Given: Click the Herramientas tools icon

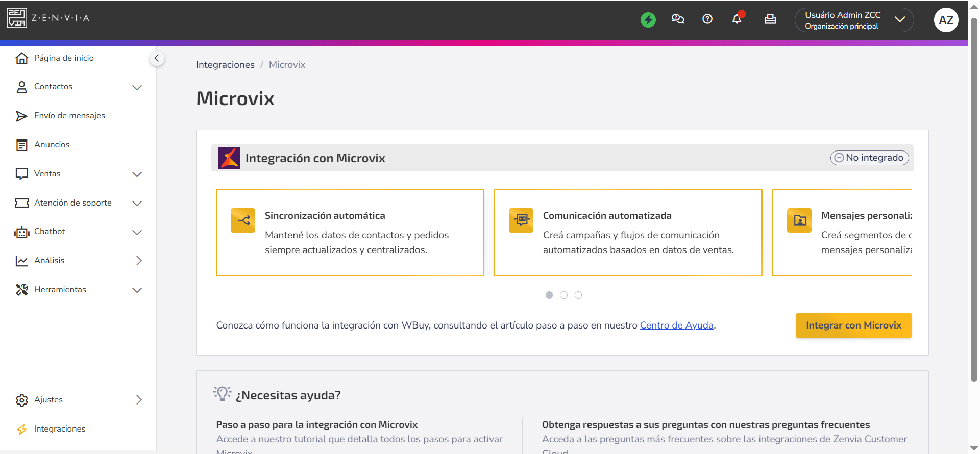Looking at the screenshot, I should point(21,290).
